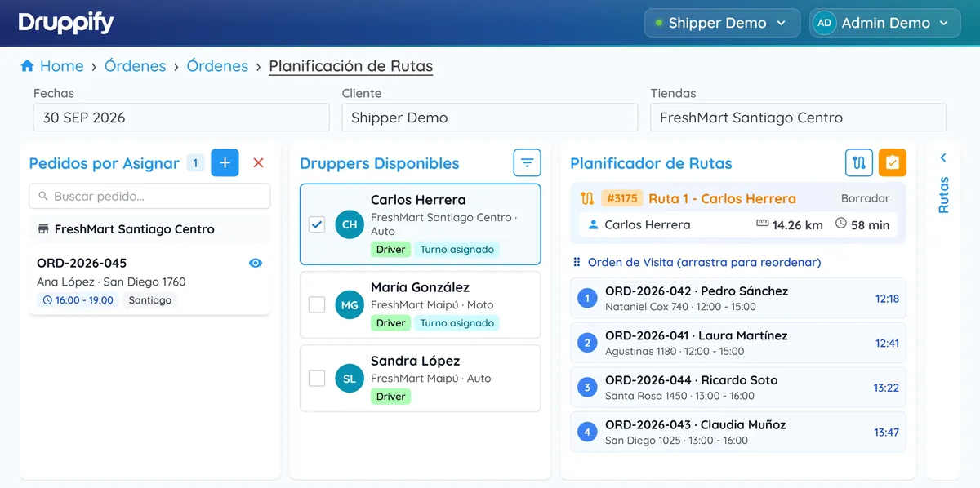Screen dimensions: 980x488
Task: Click the search magnifier icon
Action: [42, 197]
